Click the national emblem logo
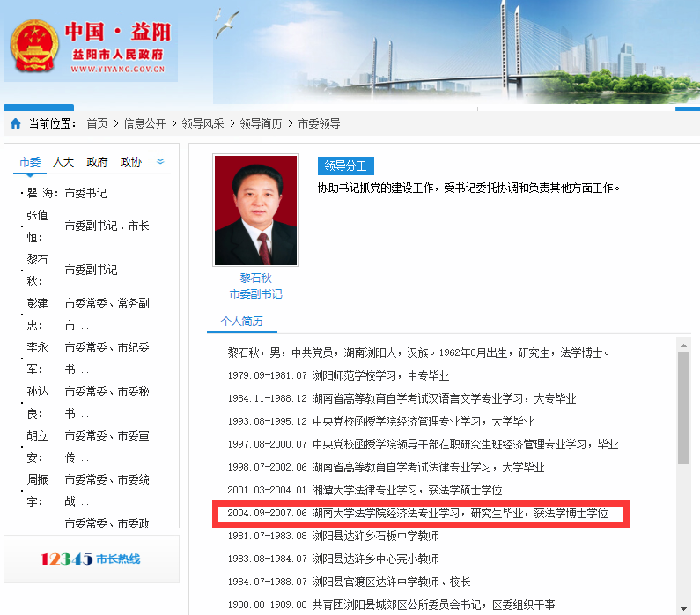This screenshot has height=615, width=700. coord(35,50)
